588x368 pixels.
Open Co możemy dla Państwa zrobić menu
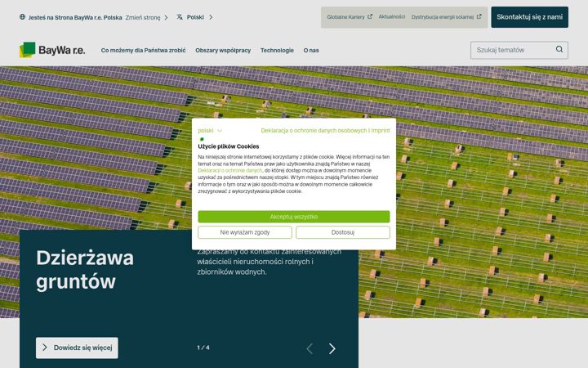[x=143, y=50]
